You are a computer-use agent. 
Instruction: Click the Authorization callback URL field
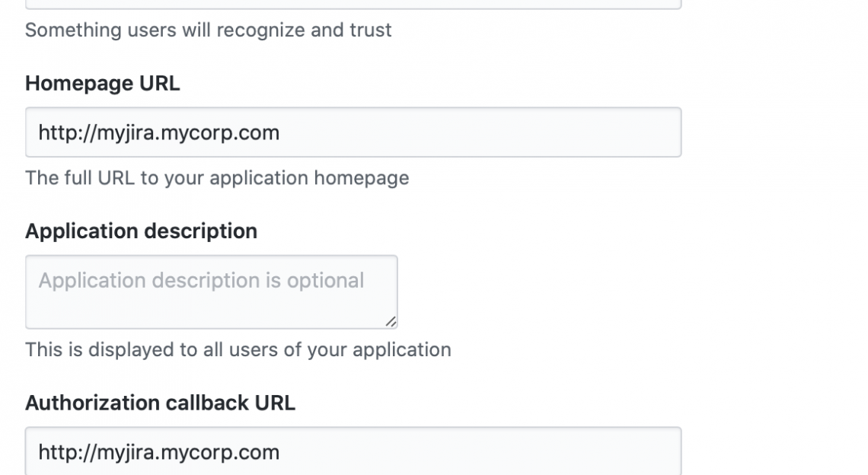click(353, 452)
